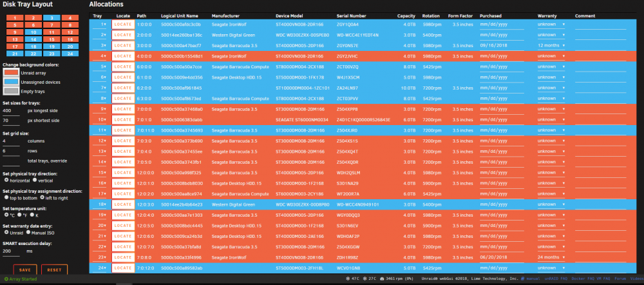Open the VM FAQ link
The image size is (644, 285).
(603, 279)
